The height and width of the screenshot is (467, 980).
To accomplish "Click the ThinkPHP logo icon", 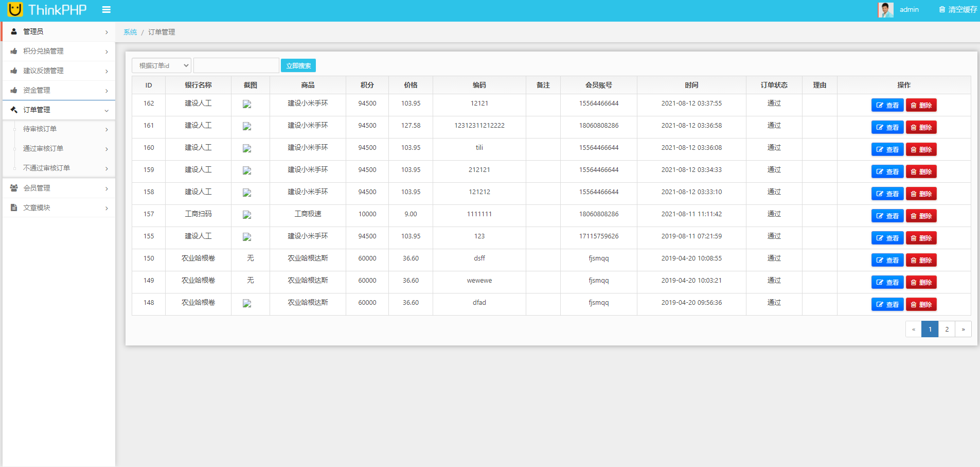I will [x=15, y=9].
